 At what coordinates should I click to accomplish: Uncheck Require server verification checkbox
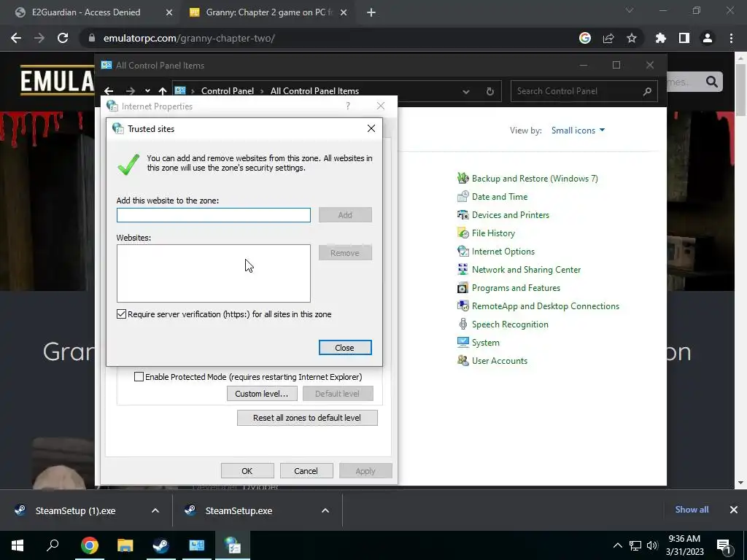tap(122, 314)
